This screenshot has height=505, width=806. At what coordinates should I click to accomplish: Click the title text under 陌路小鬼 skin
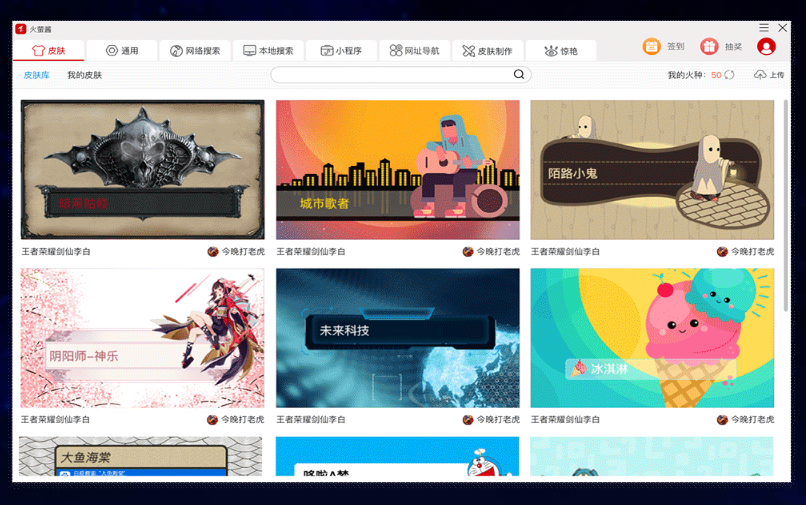[565, 251]
